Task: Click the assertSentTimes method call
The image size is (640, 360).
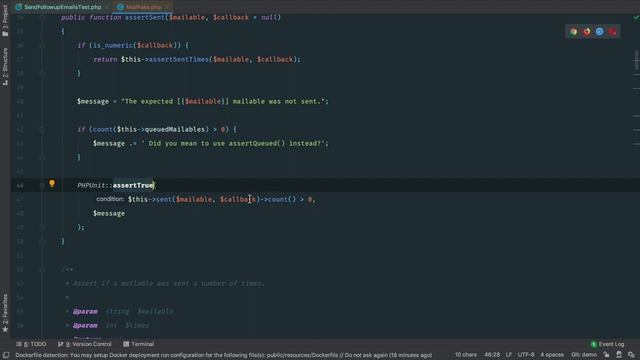Action: click(178, 59)
